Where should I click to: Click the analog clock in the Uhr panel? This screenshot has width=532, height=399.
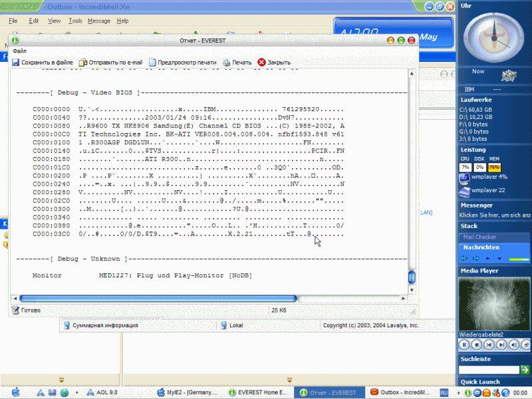[494, 38]
